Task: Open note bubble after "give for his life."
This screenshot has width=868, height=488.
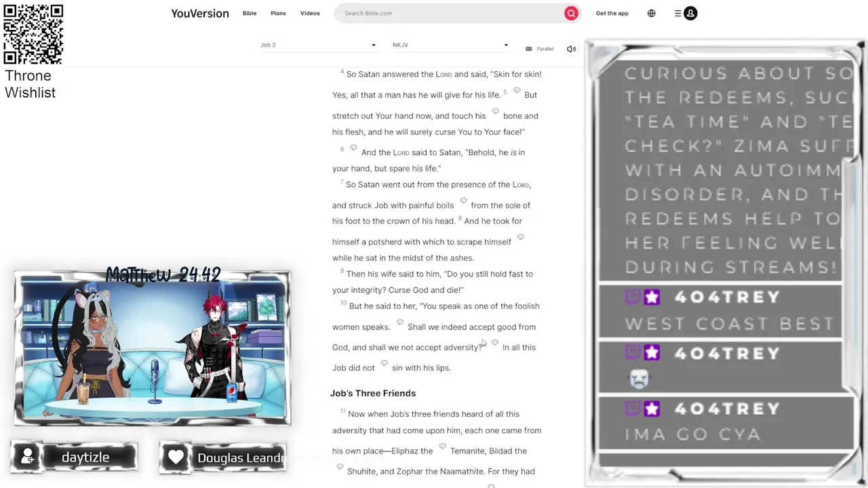Action: pyautogui.click(x=517, y=91)
